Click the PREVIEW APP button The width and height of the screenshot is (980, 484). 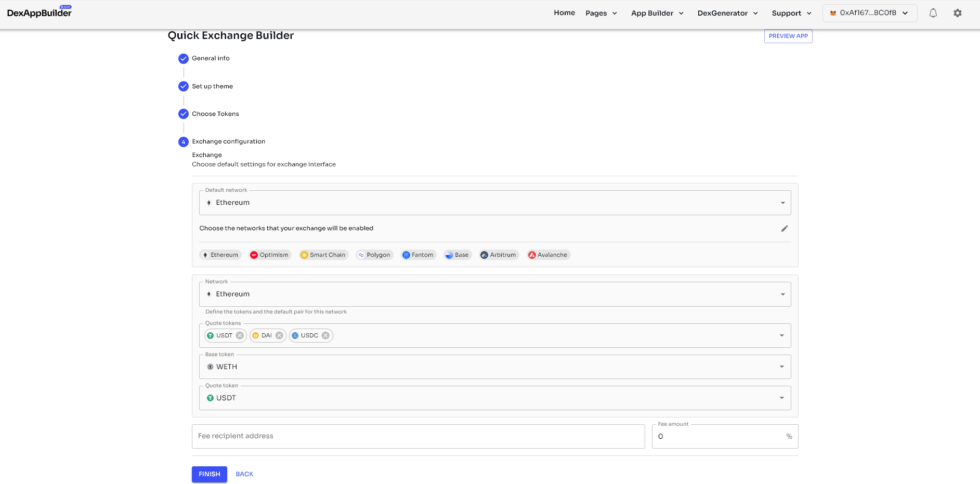(788, 36)
